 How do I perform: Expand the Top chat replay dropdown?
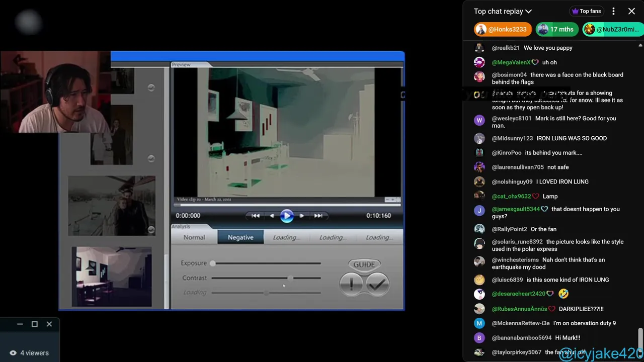point(503,11)
